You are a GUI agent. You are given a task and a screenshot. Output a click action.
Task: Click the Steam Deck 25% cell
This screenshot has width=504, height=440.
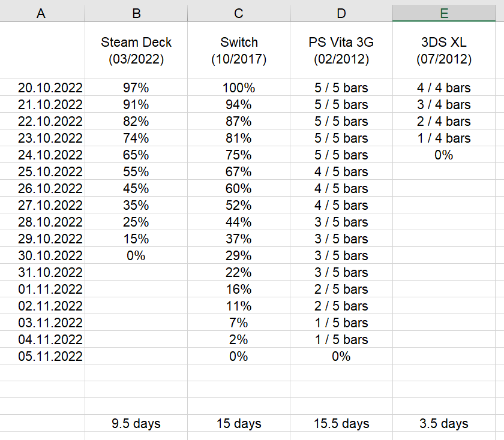[x=136, y=222]
